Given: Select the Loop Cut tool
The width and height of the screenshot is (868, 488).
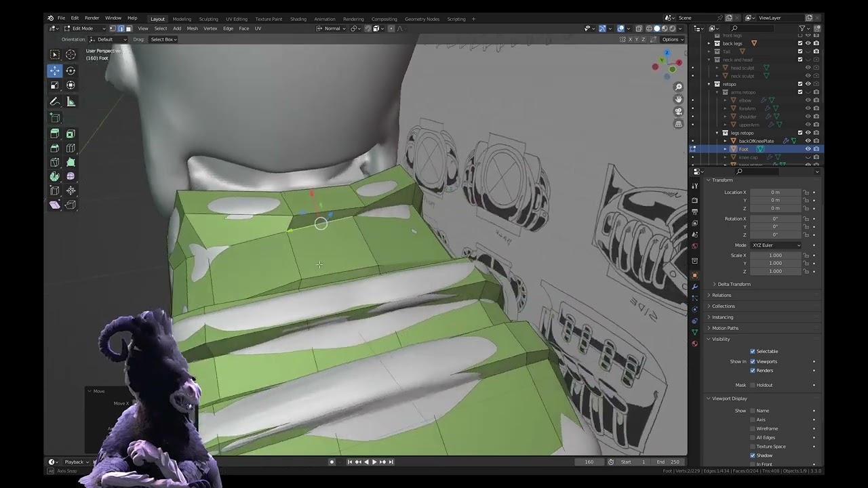Looking at the screenshot, I should tap(71, 148).
